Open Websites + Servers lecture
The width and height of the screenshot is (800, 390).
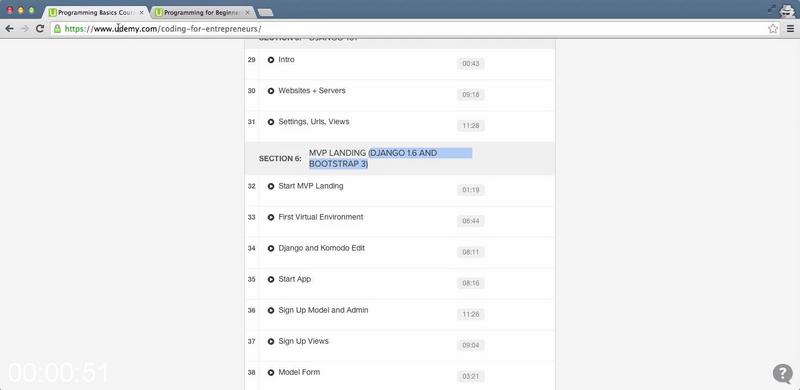(312, 91)
